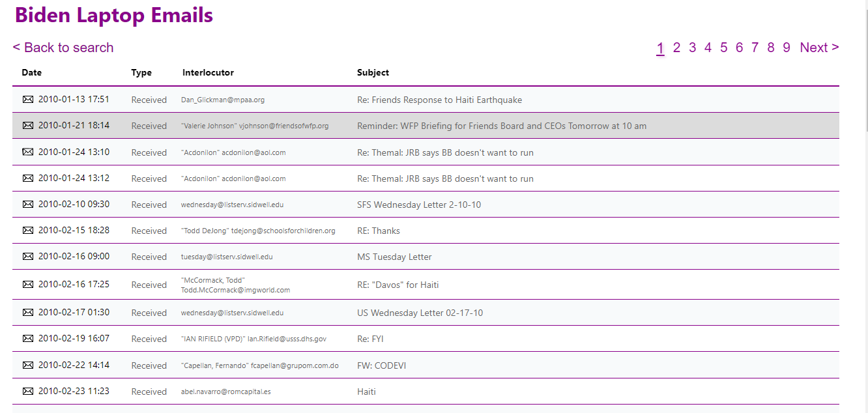
Task: Click sender Todd DeJong tdejong@schoolsforchildren.org
Action: (x=258, y=231)
